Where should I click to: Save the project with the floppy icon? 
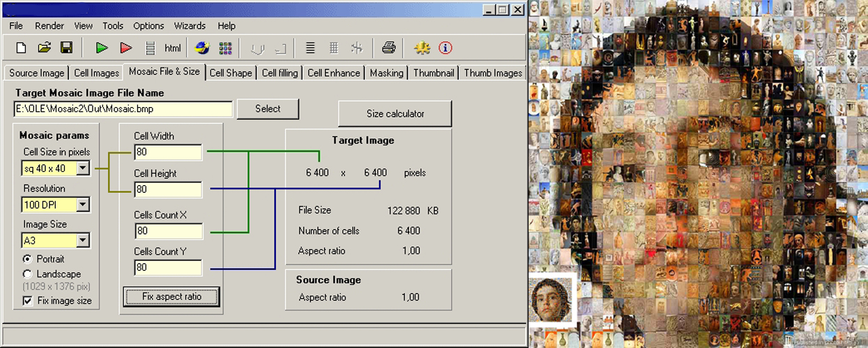pyautogui.click(x=67, y=48)
